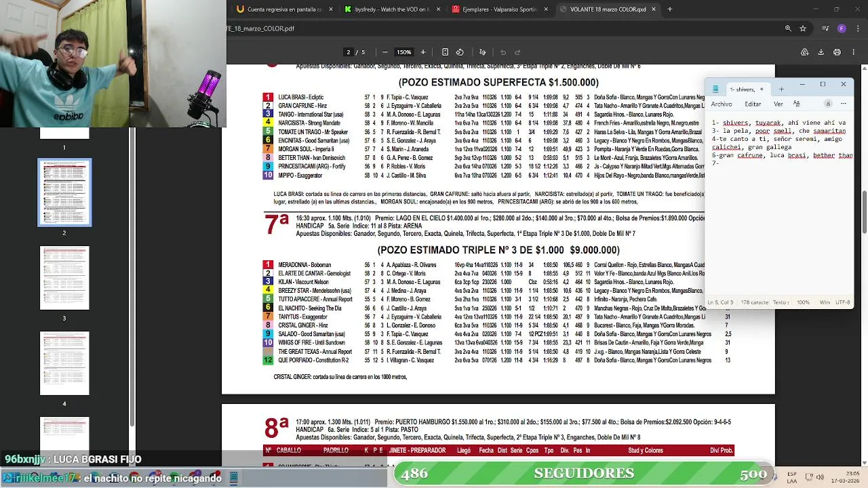Bookmark this page with the star

click(803, 28)
